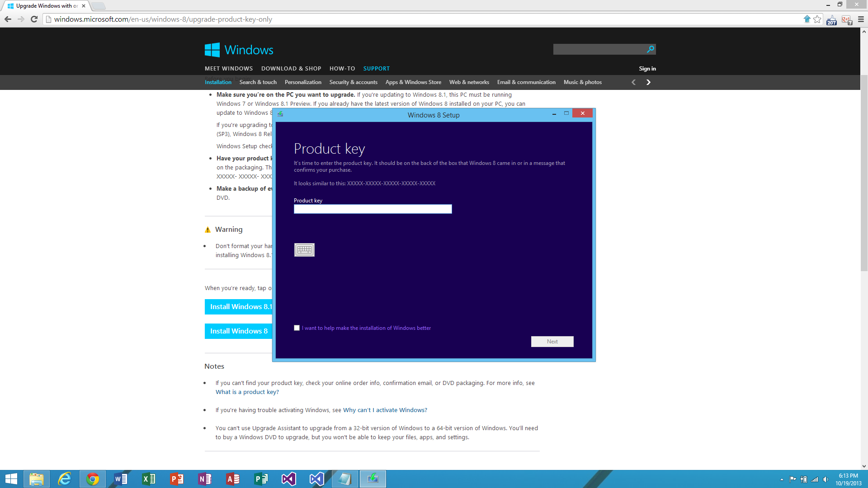Open OneNote from the taskbar
The height and width of the screenshot is (488, 868).
[x=204, y=479]
